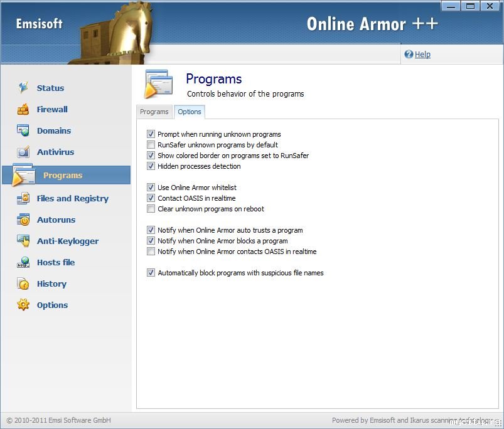
Task: Click the Programs page heading
Action: point(214,79)
